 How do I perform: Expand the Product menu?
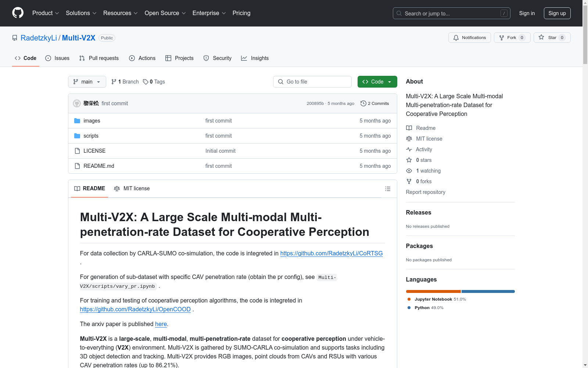coord(46,13)
